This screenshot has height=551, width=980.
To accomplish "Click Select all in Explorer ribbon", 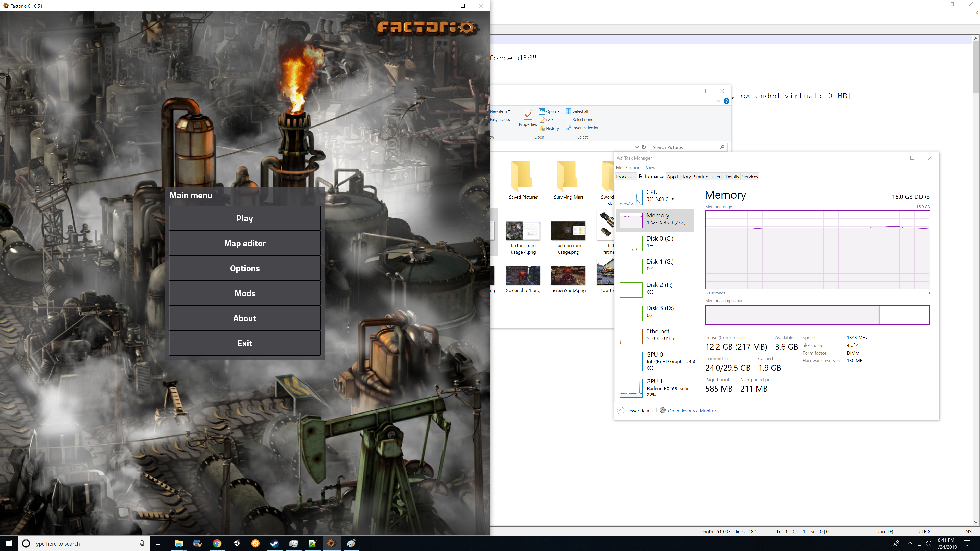I will point(577,111).
